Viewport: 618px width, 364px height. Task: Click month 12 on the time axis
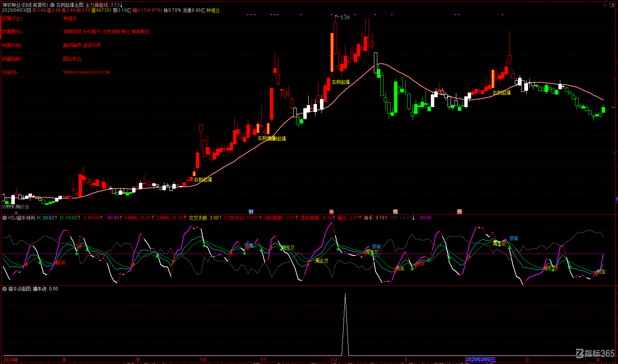(334, 359)
